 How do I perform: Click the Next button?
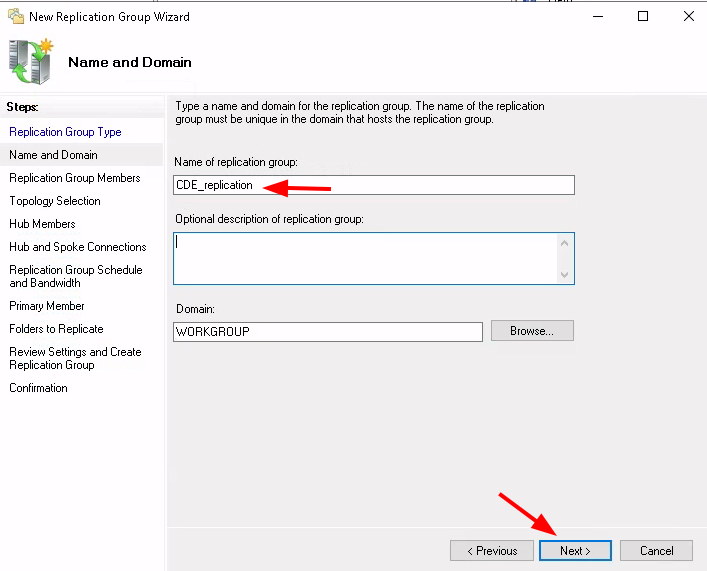575,551
